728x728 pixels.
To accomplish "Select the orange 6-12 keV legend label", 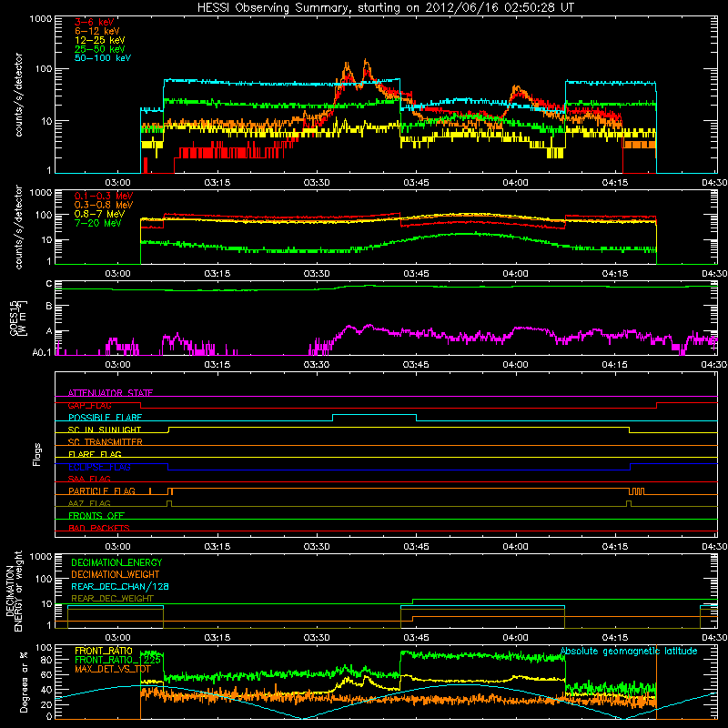I will tap(97, 31).
